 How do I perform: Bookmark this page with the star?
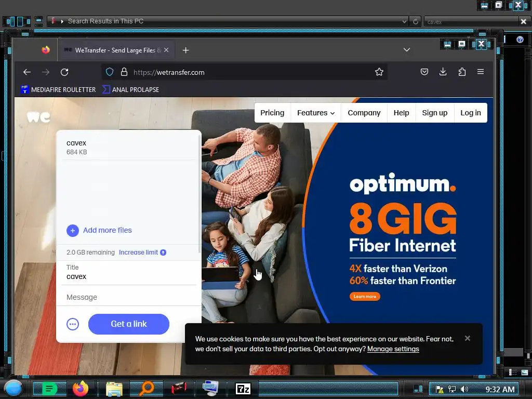click(x=379, y=72)
